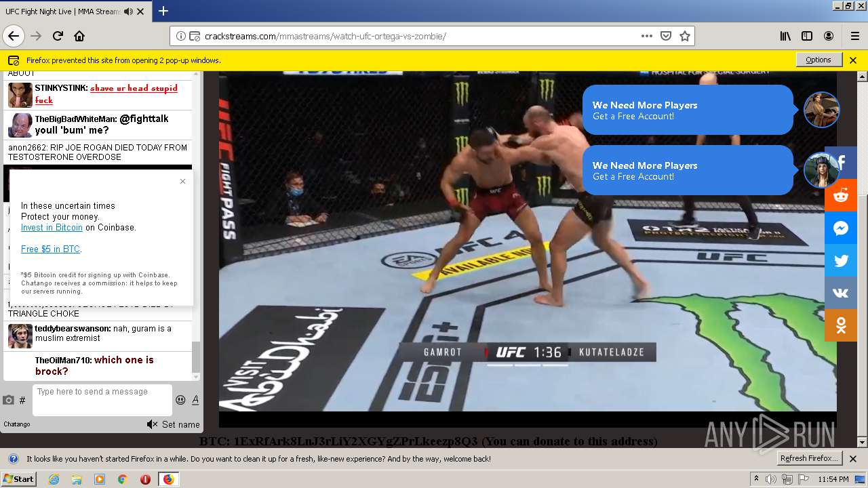
Task: Open pop-up blocker Options dropdown
Action: (x=818, y=60)
